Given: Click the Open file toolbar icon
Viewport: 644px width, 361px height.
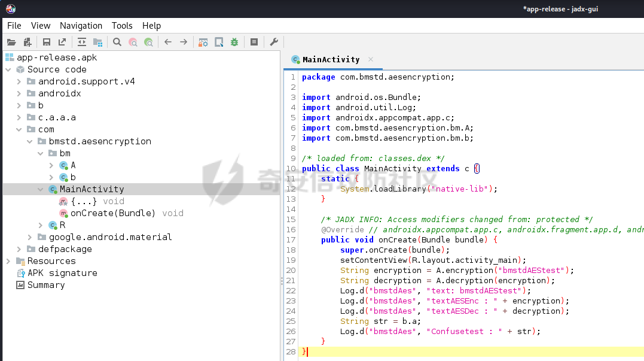Looking at the screenshot, I should (x=11, y=42).
